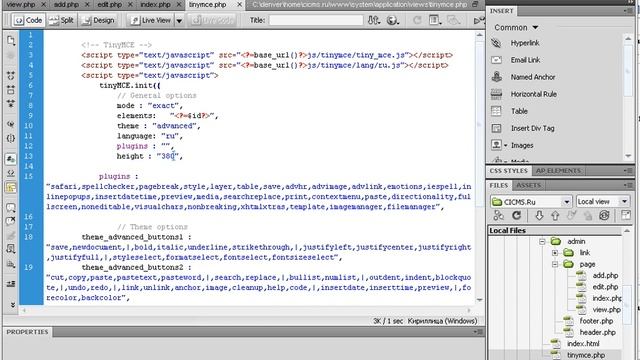Click the Title input field
Viewport: 640px width, 360px height.
coord(316,20)
